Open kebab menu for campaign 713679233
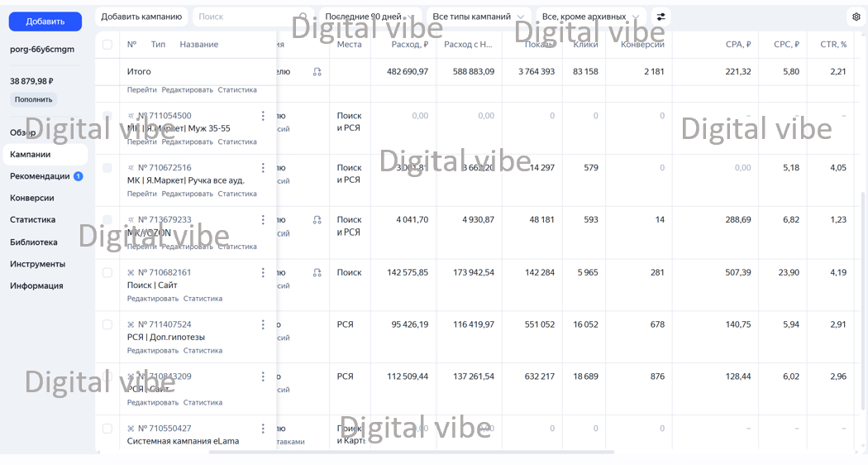 point(263,220)
